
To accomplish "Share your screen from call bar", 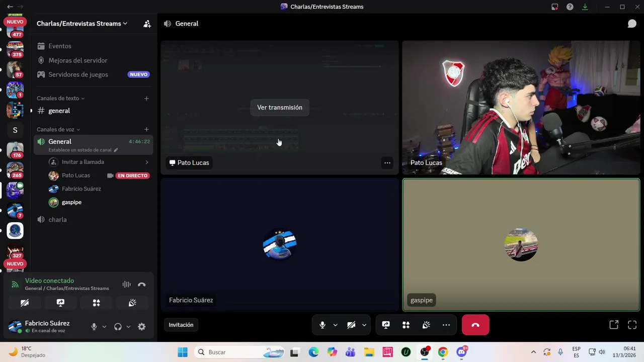I will [386, 325].
